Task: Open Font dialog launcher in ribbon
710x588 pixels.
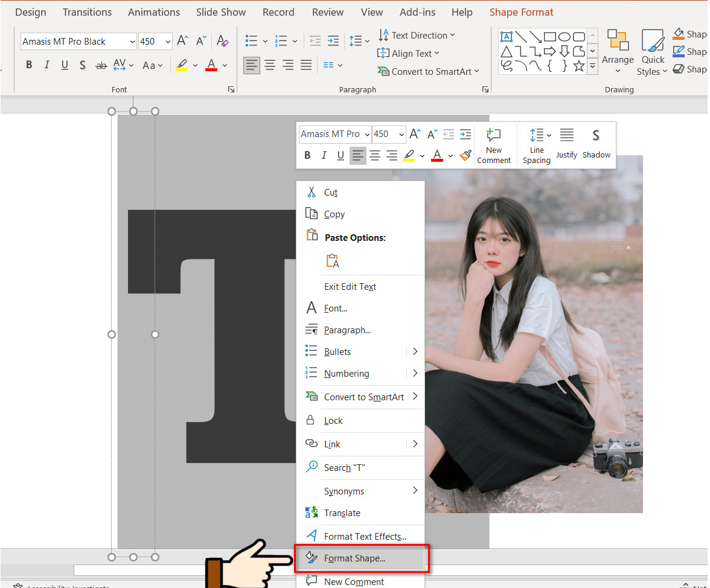Action: point(231,89)
